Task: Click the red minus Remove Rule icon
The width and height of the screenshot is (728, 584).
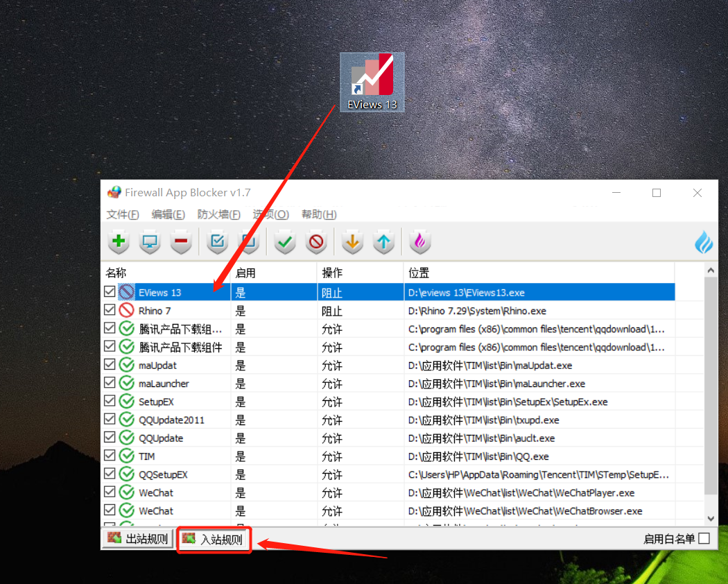Action: pos(181,241)
